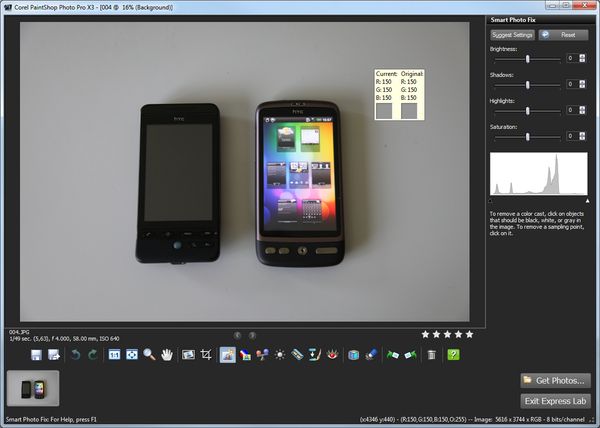This screenshot has width=600, height=428.
Task: Click the Undo arrow icon
Action: (x=74, y=355)
